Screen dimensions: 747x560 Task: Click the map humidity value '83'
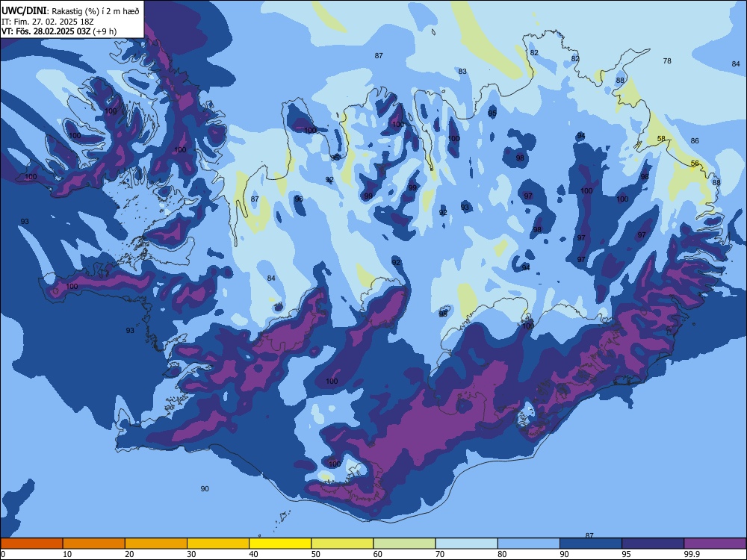click(x=462, y=72)
